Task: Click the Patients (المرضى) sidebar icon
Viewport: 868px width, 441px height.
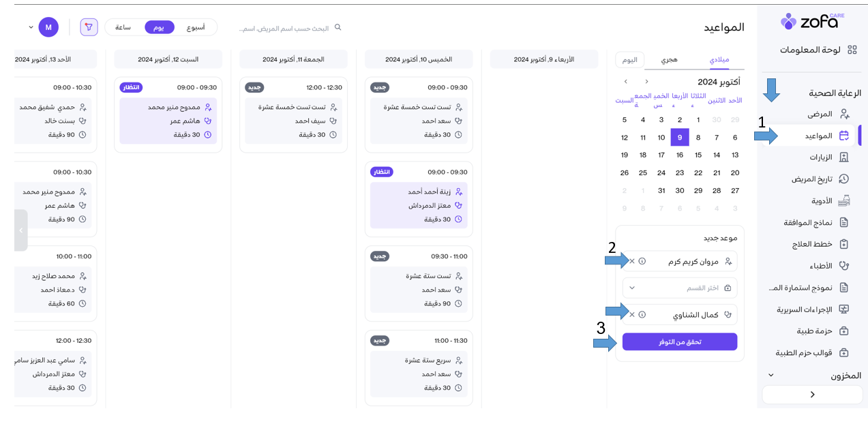Action: 844,114
